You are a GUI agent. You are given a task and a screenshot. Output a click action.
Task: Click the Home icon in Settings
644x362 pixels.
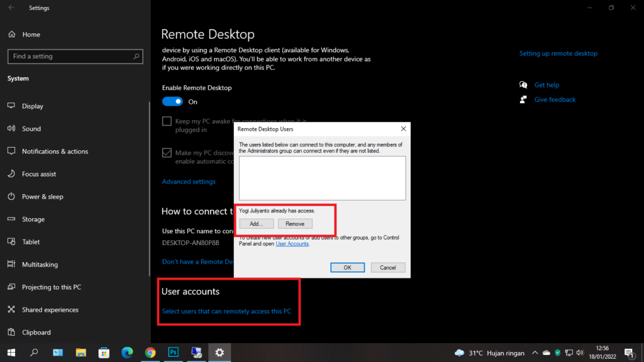(x=11, y=35)
